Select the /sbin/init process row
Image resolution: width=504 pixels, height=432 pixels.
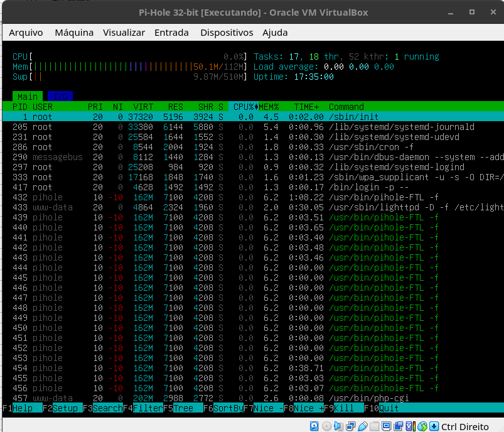point(254,117)
